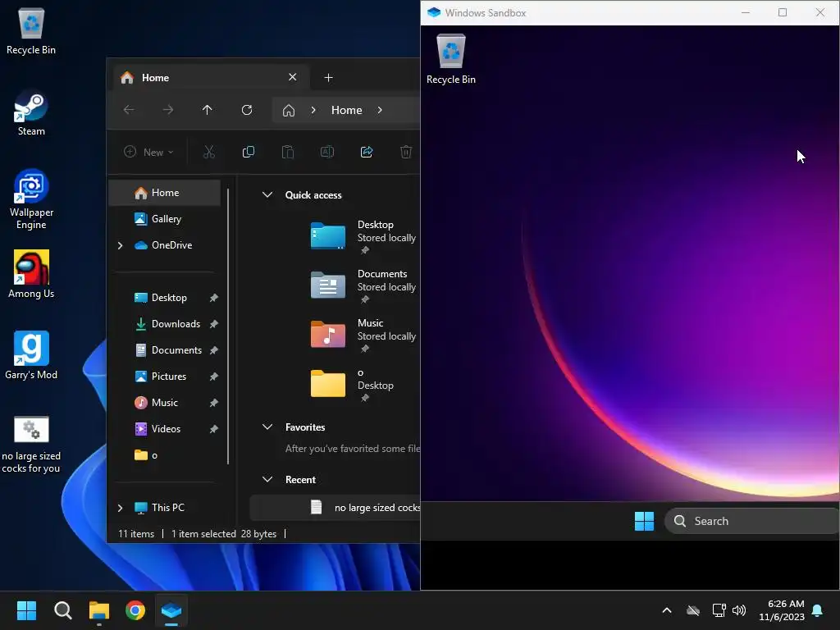Viewport: 840px width, 630px height.
Task: Select Recycle Bin inside Windows Sandbox
Action: click(x=451, y=59)
